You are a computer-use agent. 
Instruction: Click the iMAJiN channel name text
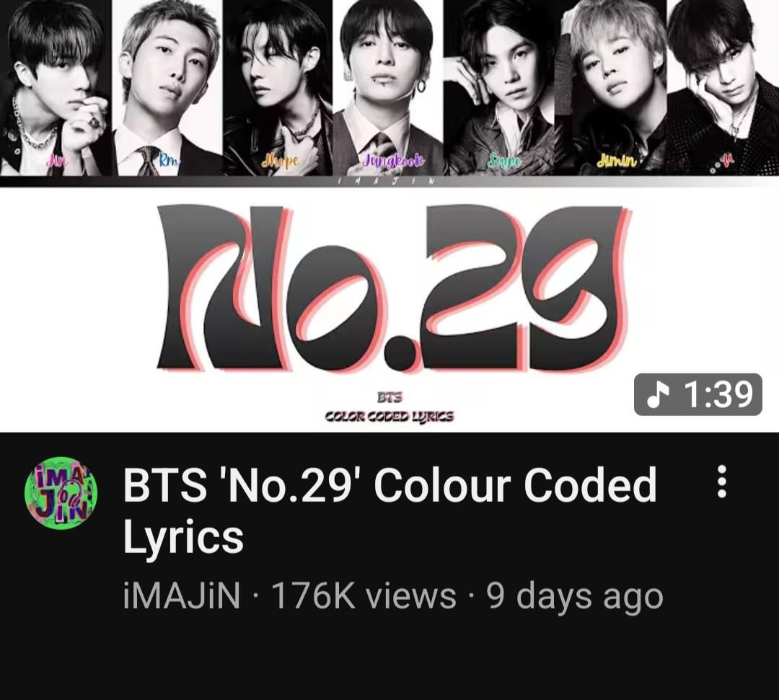click(182, 595)
